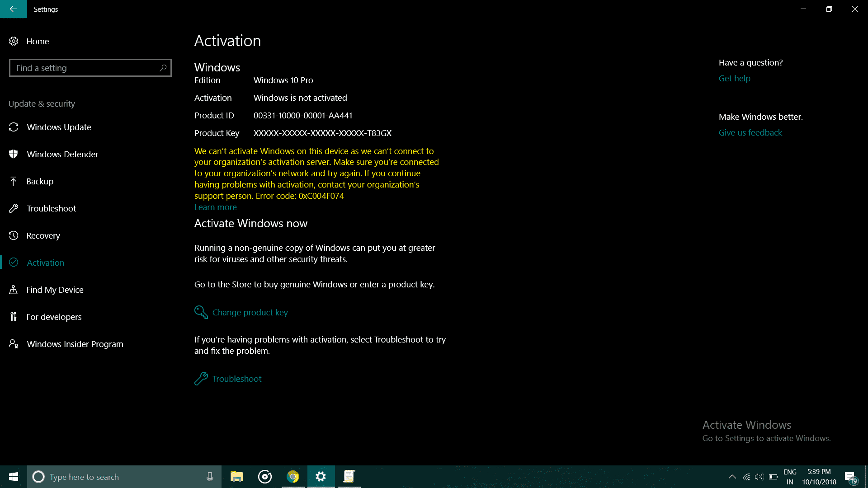Screen dimensions: 868x488
Task: Click the microphone icon in search box
Action: [210, 477]
